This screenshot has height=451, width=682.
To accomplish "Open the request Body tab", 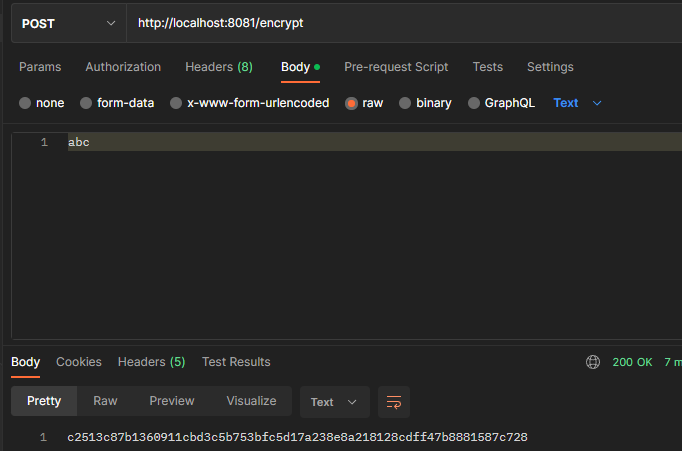I will tap(300, 67).
